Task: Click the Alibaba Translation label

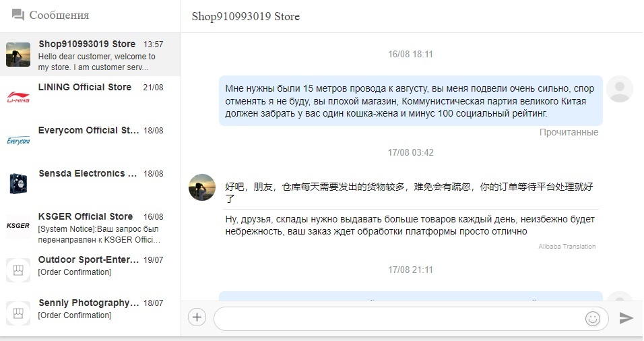Action: coord(567,247)
